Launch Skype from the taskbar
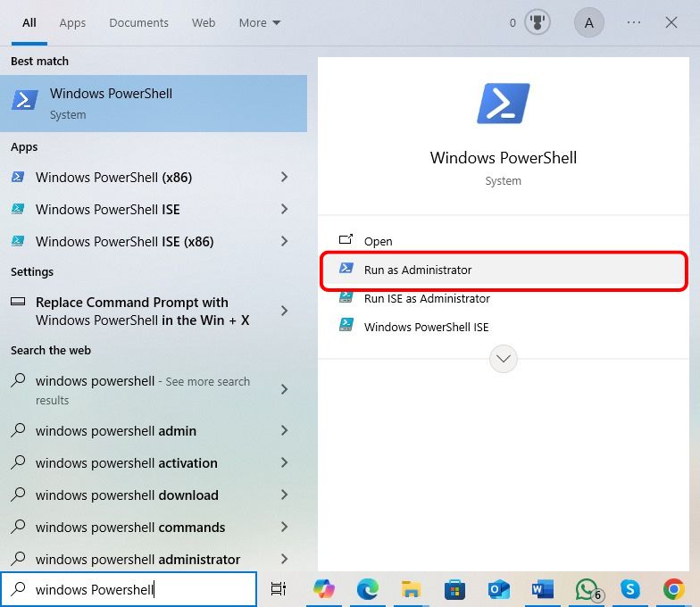Image resolution: width=700 pixels, height=607 pixels. tap(630, 589)
